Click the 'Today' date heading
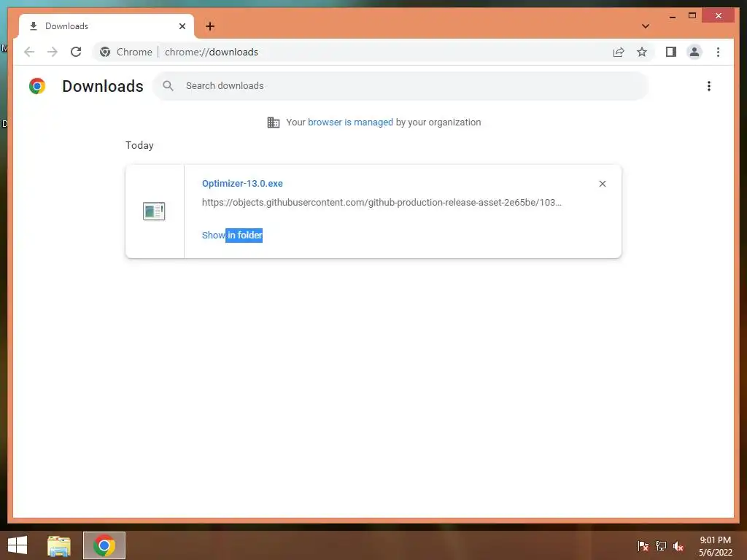The image size is (747, 560). tap(139, 145)
